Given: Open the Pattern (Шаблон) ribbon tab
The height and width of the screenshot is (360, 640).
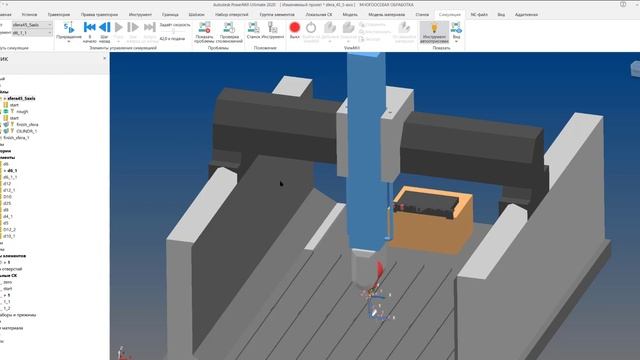Looking at the screenshot, I should pos(196,15).
